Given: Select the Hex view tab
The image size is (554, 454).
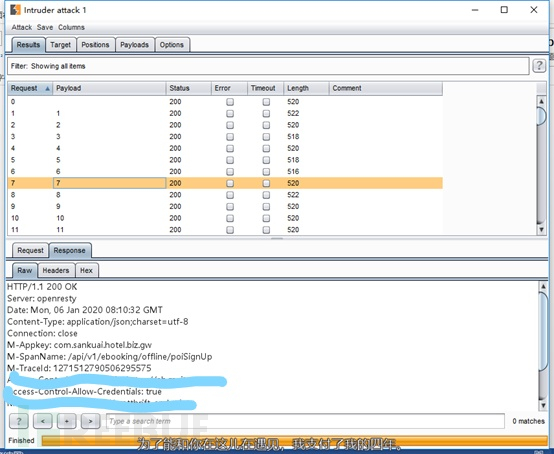Looking at the screenshot, I should click(86, 270).
